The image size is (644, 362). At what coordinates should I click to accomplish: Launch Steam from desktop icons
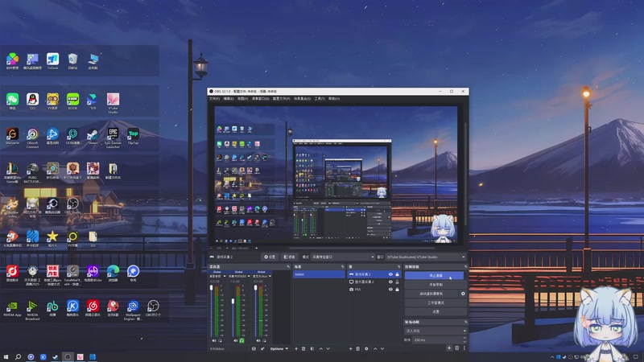click(x=93, y=137)
